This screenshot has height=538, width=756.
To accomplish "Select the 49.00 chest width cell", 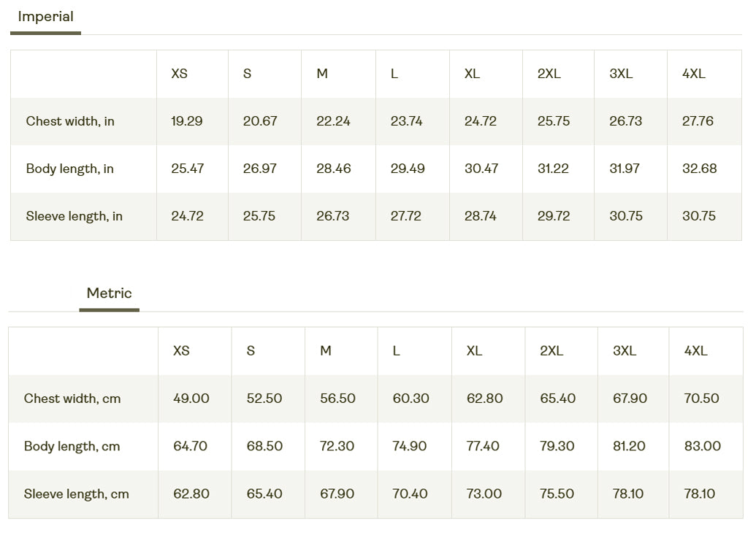I will pyautogui.click(x=191, y=399).
